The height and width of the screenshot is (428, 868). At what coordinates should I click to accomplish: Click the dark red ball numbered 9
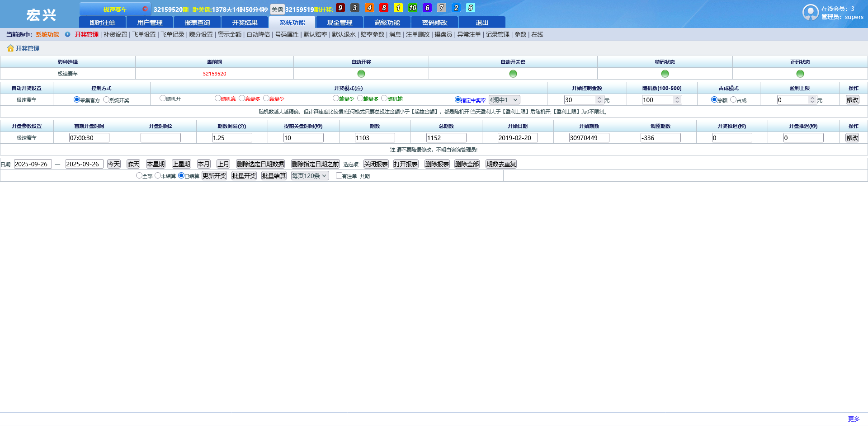[340, 8]
